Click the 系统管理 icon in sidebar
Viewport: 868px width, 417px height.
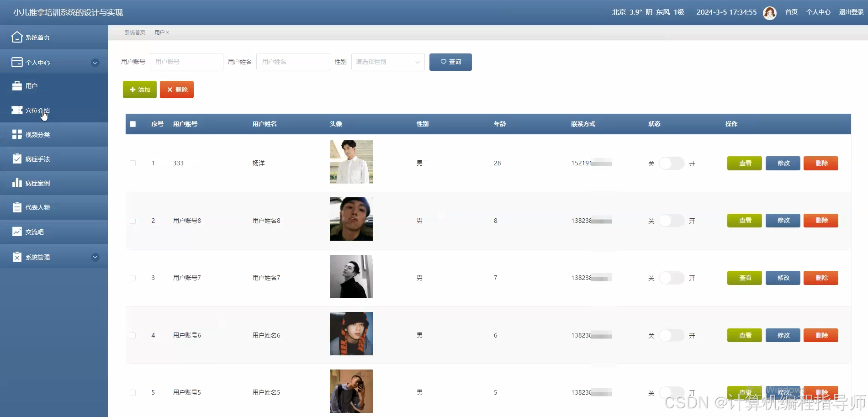point(17,257)
